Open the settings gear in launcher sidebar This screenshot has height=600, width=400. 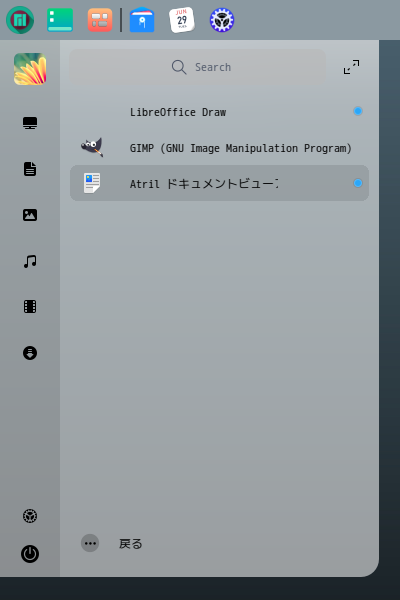(30, 516)
